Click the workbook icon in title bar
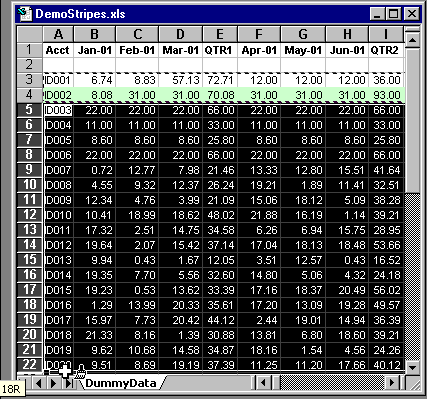Image resolution: width=427 pixels, height=399 pixels. [x=25, y=14]
